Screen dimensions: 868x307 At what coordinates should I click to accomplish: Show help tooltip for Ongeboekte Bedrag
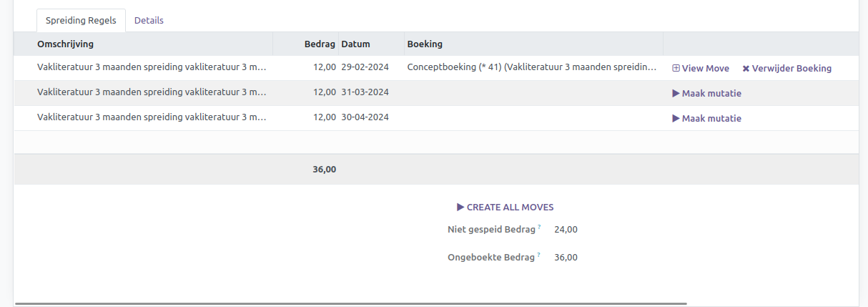(x=539, y=254)
